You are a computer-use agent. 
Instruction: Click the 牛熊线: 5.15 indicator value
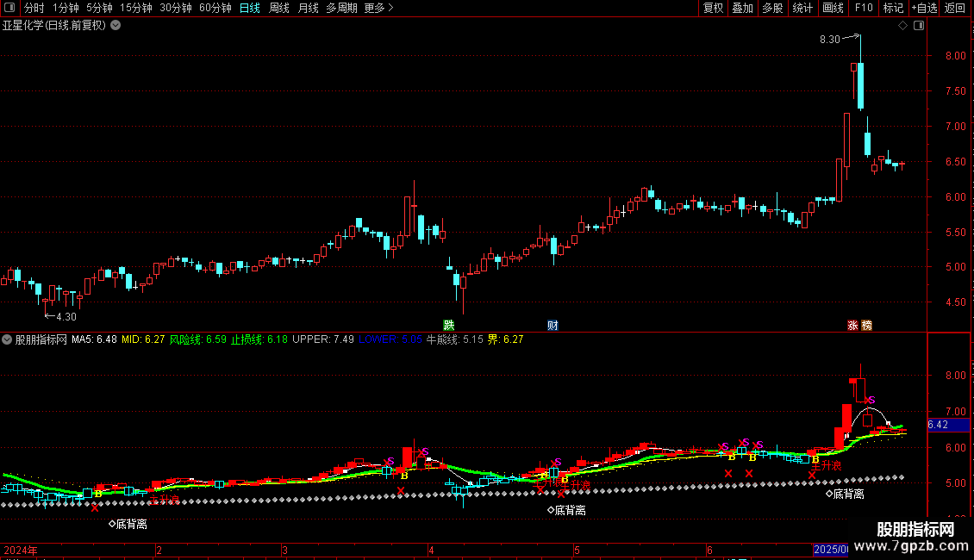455,339
